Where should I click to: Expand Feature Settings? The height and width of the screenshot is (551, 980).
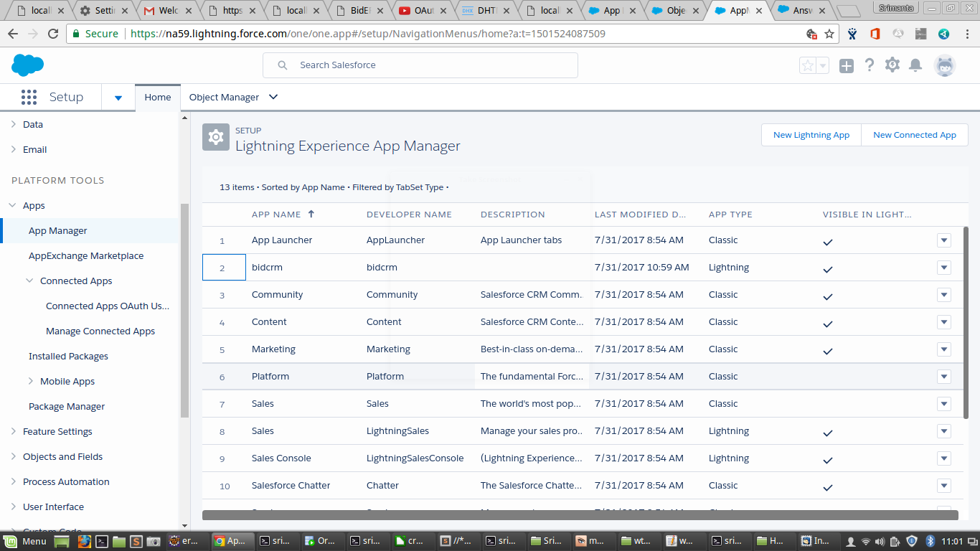point(13,431)
